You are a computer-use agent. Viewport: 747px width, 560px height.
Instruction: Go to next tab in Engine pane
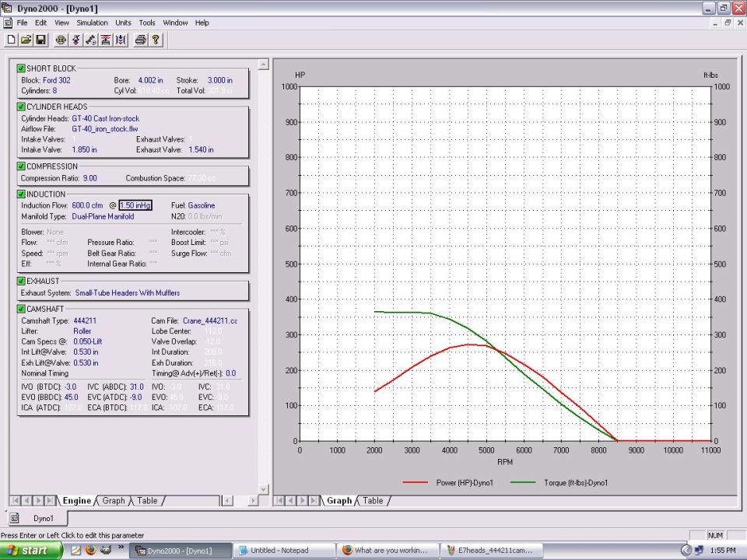tap(38, 500)
